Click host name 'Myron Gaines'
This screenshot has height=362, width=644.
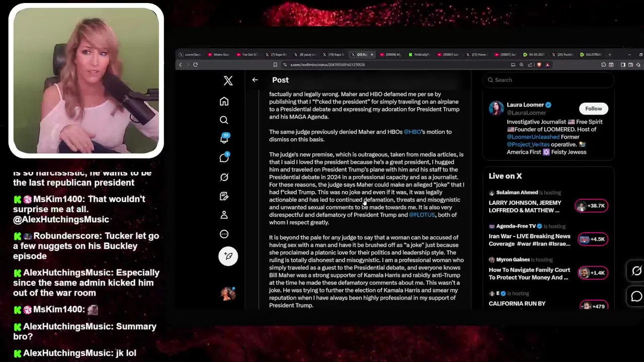tap(513, 259)
